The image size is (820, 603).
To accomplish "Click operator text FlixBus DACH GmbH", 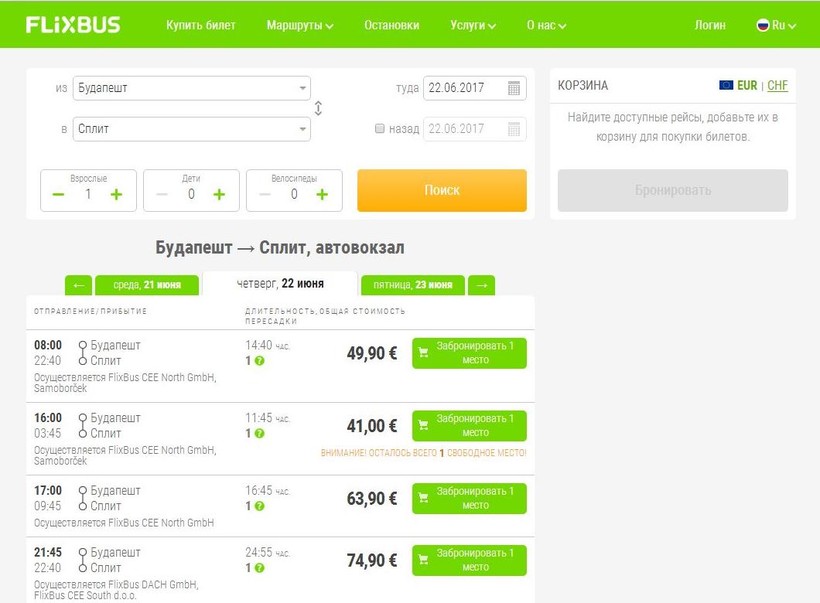I will (x=153, y=584).
